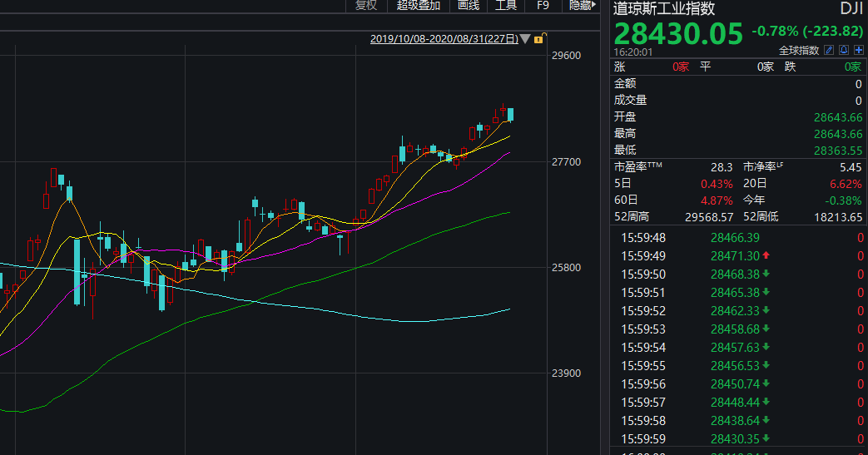Open the 工具 tools menu
Viewport: 868px width, 455px height.
tap(505, 5)
